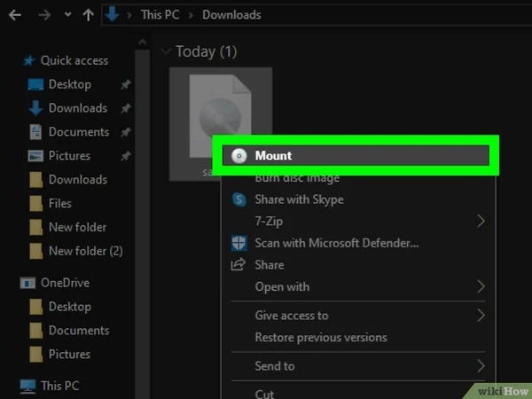Image resolution: width=532 pixels, height=399 pixels.
Task: Click the blue Downloads arrow in address bar
Action: (112, 14)
